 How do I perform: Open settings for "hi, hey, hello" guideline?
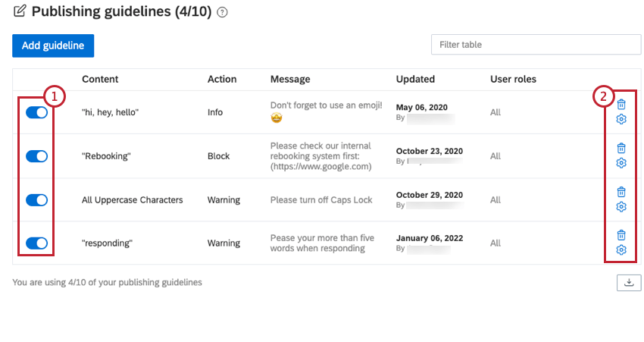(621, 119)
